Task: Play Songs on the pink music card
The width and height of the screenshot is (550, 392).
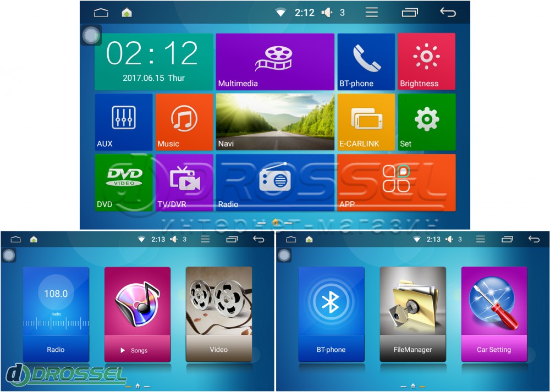Action: coord(137,314)
